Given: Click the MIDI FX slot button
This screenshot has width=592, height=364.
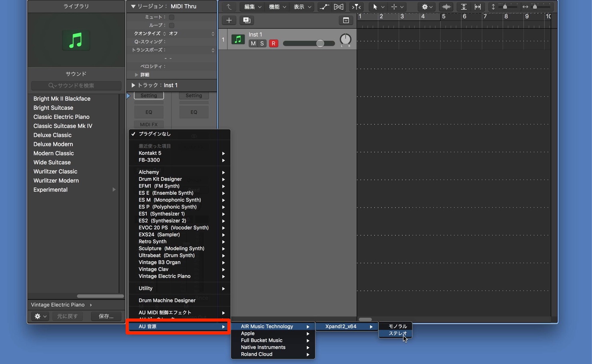Looking at the screenshot, I should 149,124.
